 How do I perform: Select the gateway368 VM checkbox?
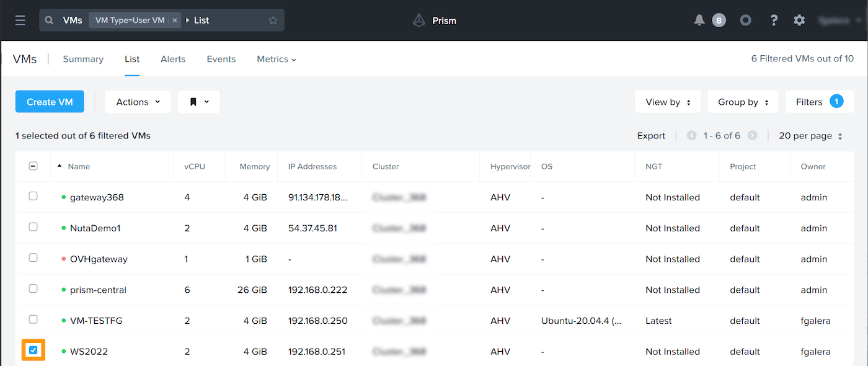(33, 196)
